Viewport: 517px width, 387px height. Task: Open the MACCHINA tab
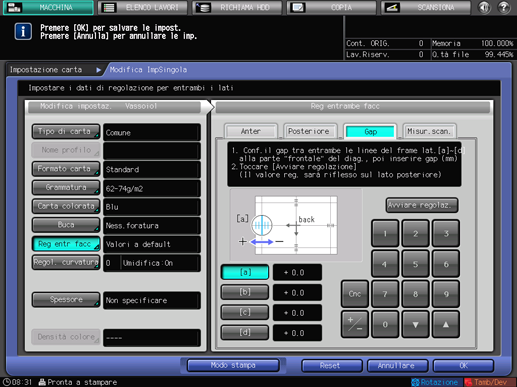[x=48, y=8]
